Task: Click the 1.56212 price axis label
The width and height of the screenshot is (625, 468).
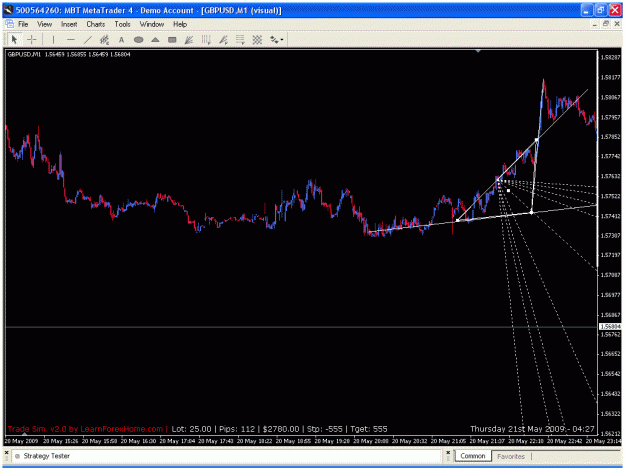Action: (610, 433)
